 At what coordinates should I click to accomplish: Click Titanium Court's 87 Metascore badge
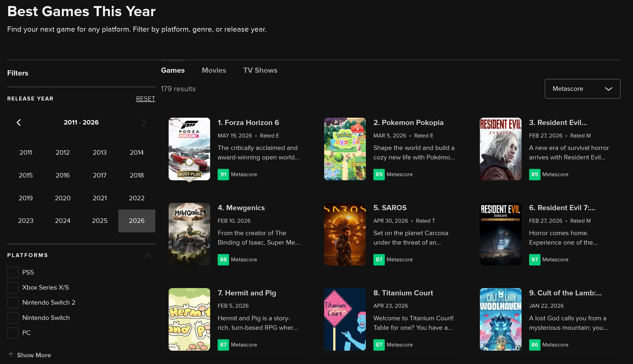[x=379, y=345]
